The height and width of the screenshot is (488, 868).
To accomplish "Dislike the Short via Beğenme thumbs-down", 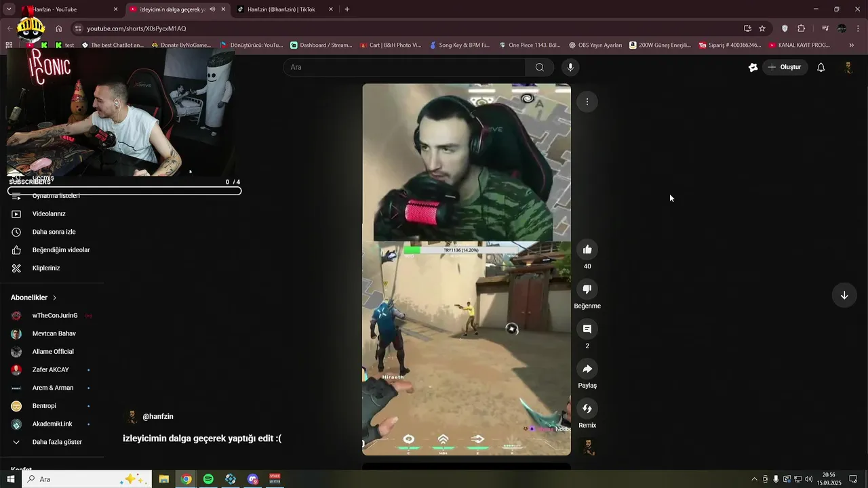I will (587, 289).
